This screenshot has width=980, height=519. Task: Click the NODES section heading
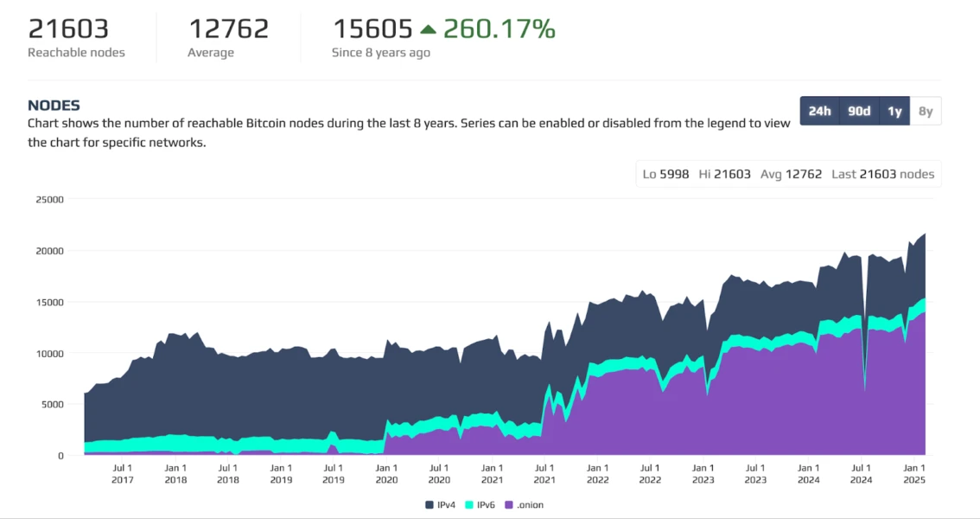tap(54, 106)
